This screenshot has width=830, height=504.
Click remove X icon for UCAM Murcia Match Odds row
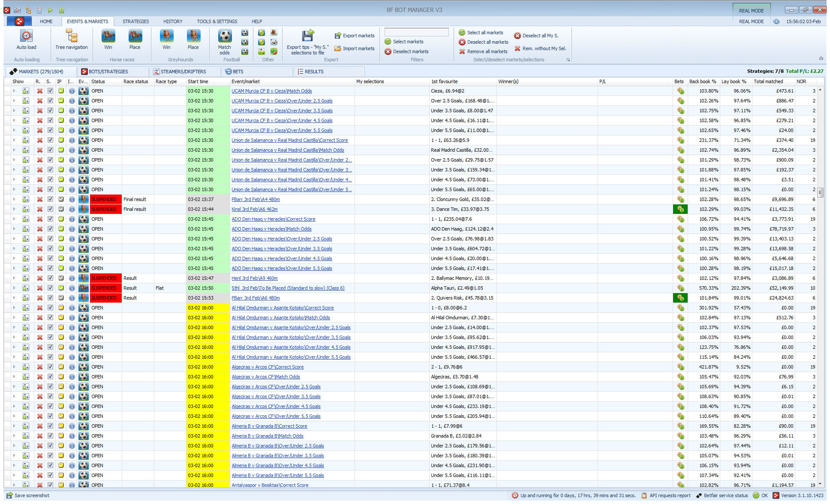[x=40, y=91]
